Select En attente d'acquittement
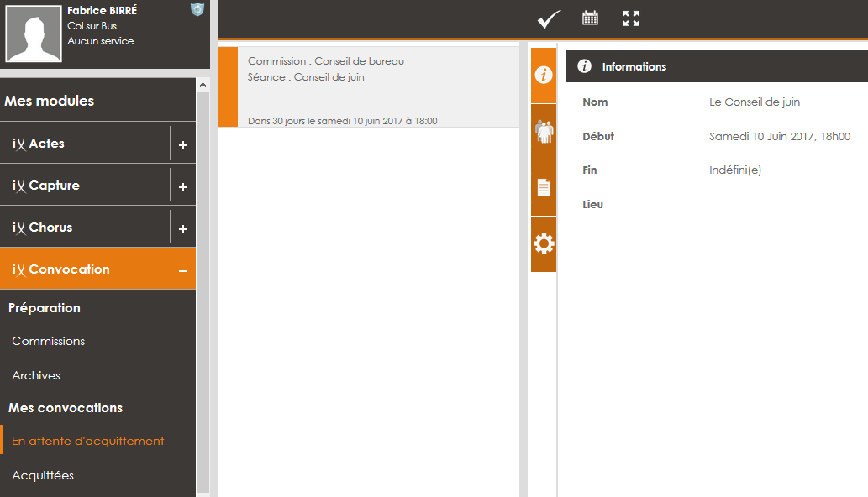 (88, 441)
